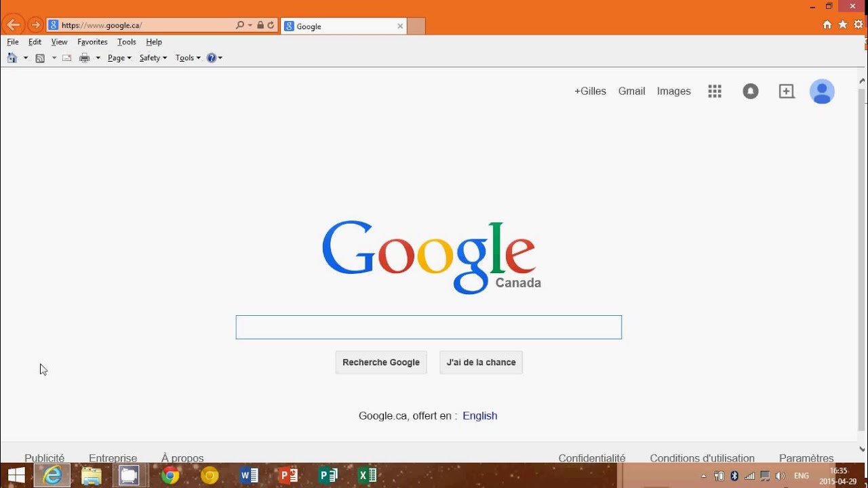Viewport: 868px width, 488px height.
Task: Expand the address bar autocomplete dropdown arrow
Action: pos(250,25)
